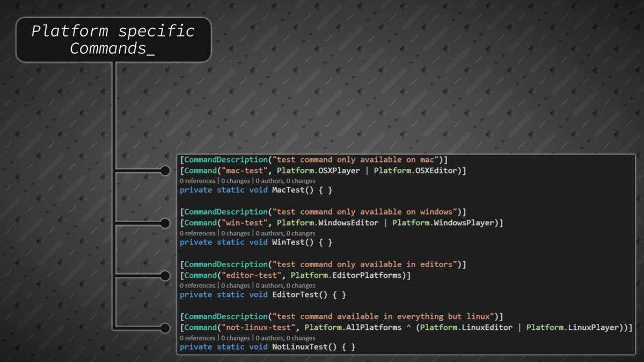Open '0 changes' CodeLens above EditorTest

[235, 286]
